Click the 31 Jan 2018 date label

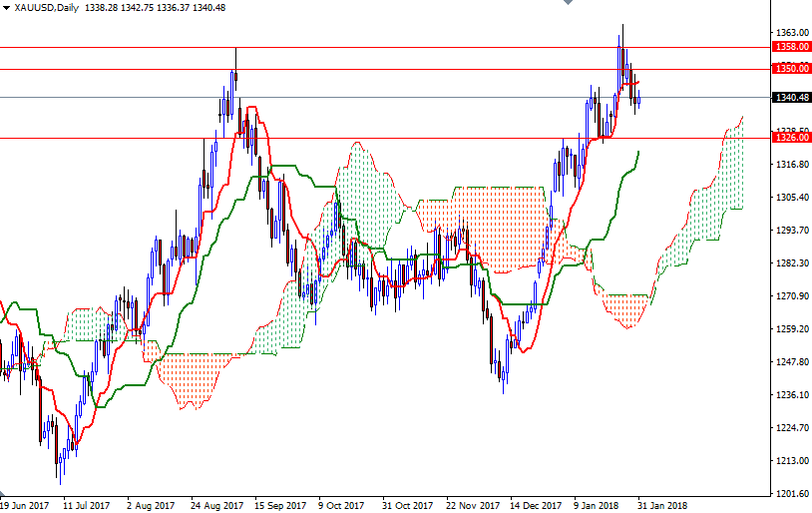[x=663, y=506]
